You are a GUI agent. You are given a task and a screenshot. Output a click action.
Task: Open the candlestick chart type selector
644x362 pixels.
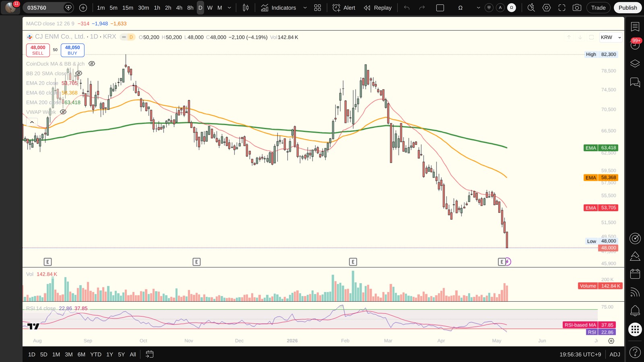[246, 8]
